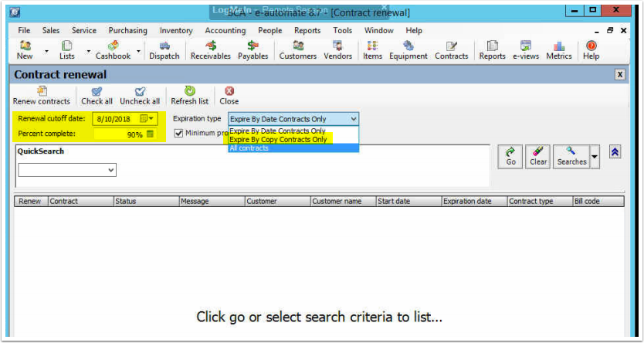
Task: Sort by the Contract type column header
Action: click(541, 202)
